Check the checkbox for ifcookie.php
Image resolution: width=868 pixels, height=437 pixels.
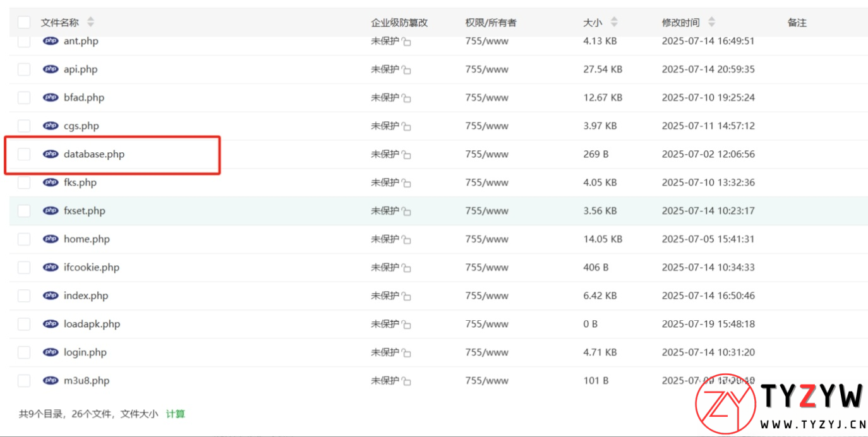(x=24, y=267)
